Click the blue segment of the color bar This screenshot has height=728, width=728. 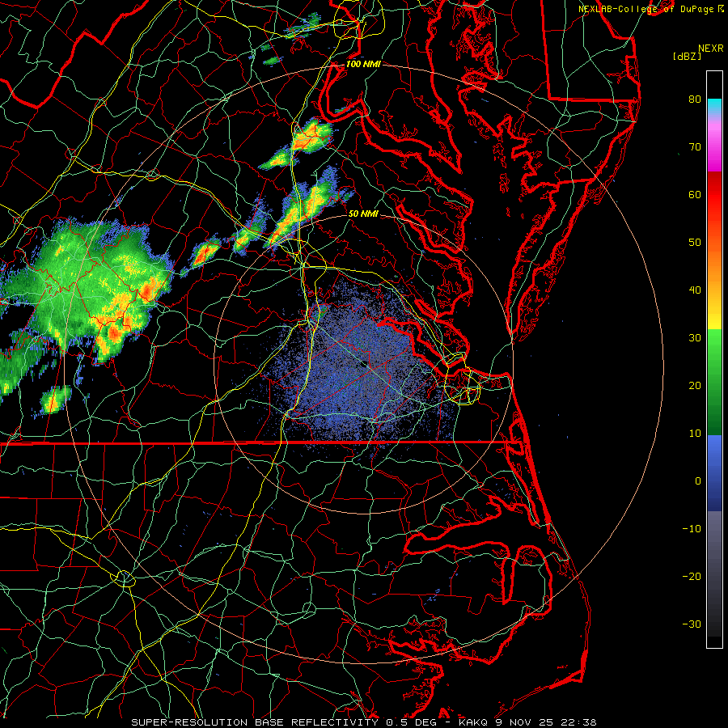point(714,472)
